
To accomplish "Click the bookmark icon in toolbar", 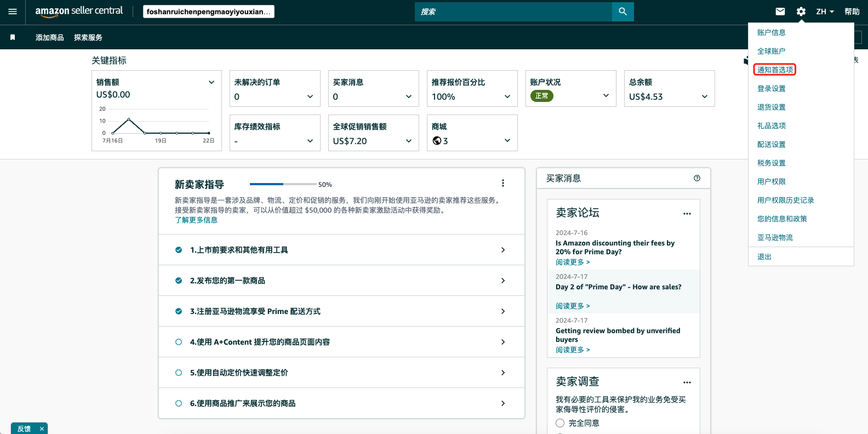I will [13, 37].
